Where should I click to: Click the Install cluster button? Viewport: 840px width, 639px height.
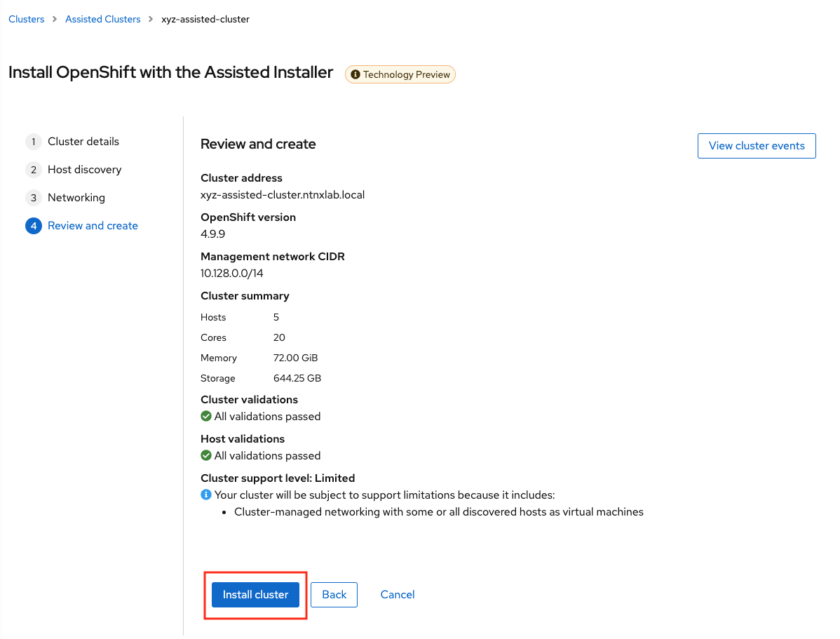[255, 594]
